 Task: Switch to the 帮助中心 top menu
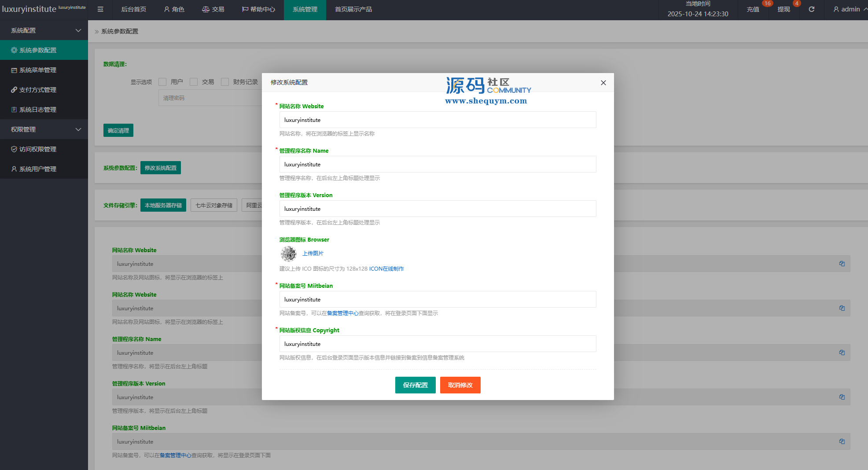258,9
